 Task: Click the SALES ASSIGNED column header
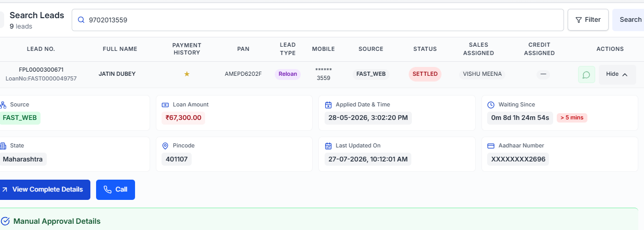coord(478,49)
